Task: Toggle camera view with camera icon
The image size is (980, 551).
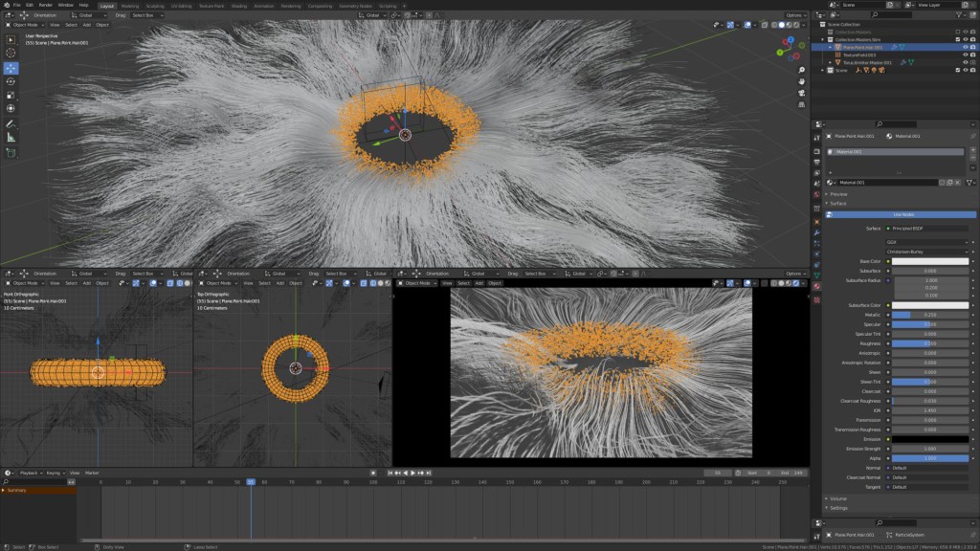Action: pos(800,95)
